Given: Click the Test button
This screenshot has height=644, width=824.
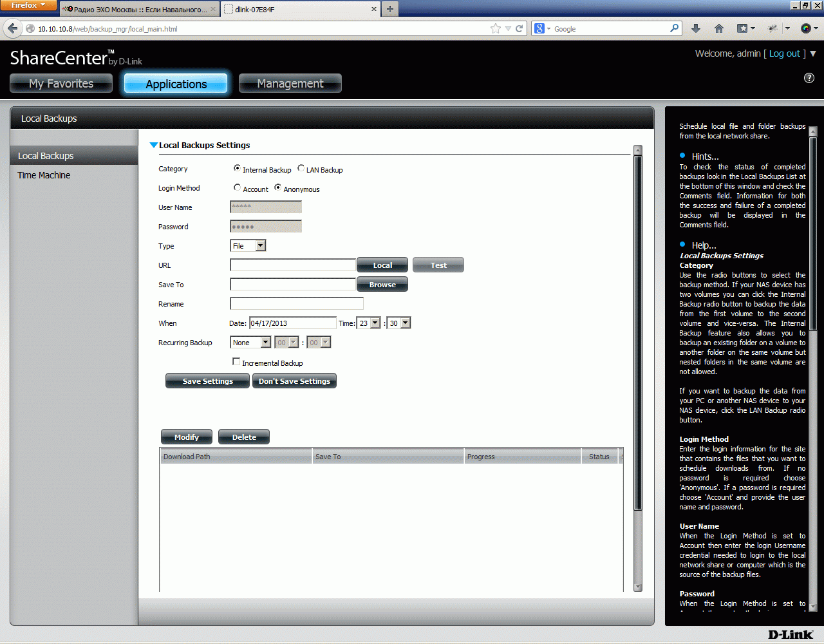Looking at the screenshot, I should pos(438,265).
